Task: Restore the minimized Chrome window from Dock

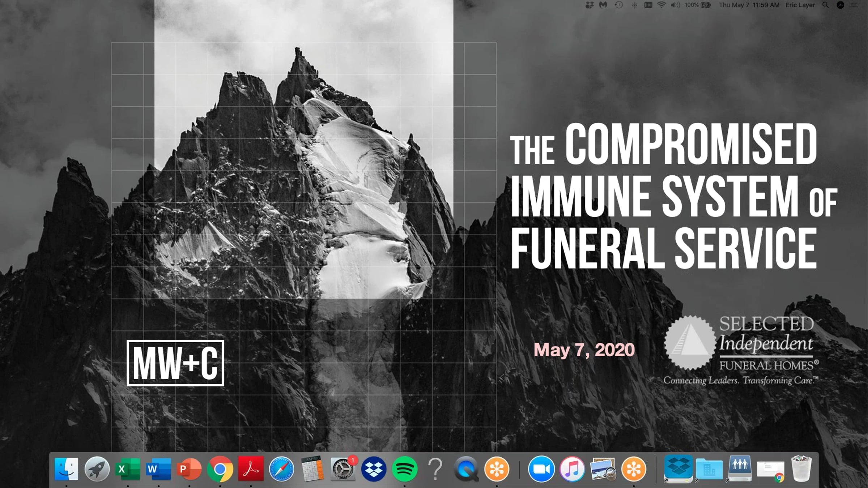Action: [770, 471]
